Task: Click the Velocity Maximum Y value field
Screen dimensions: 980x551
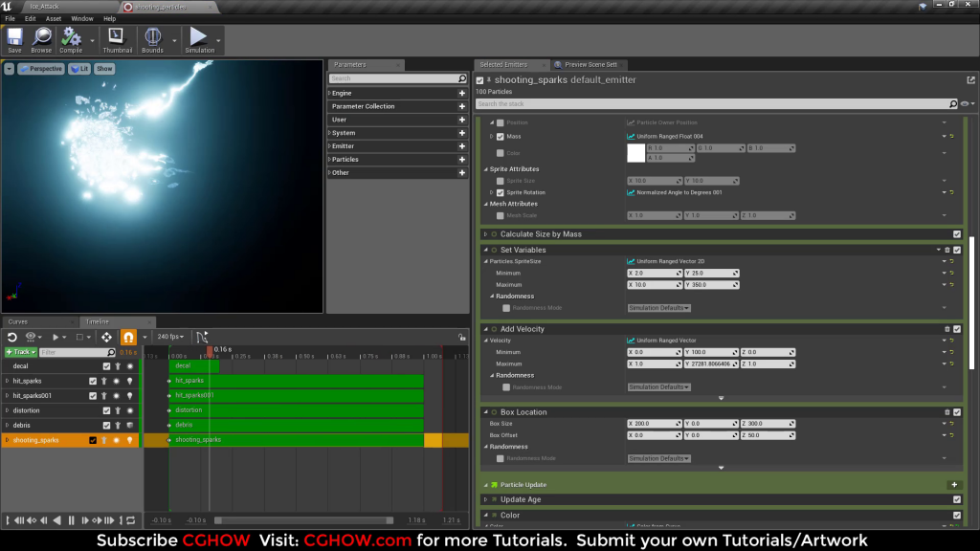Action: pyautogui.click(x=711, y=364)
